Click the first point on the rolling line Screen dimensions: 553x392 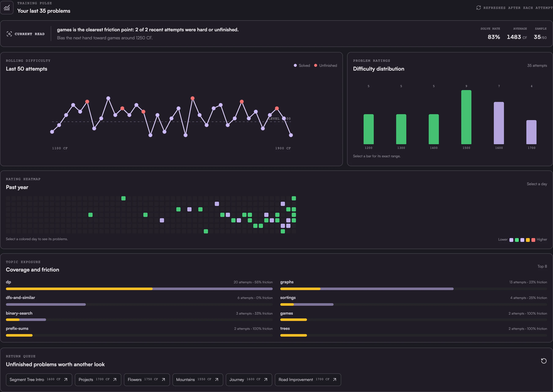[x=52, y=132]
